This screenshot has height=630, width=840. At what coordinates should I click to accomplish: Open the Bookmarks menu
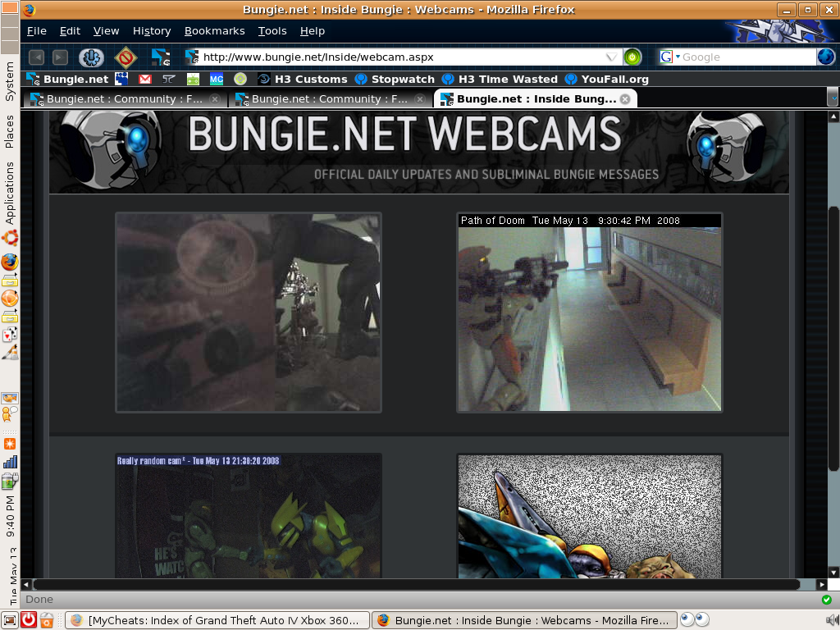pyautogui.click(x=214, y=31)
